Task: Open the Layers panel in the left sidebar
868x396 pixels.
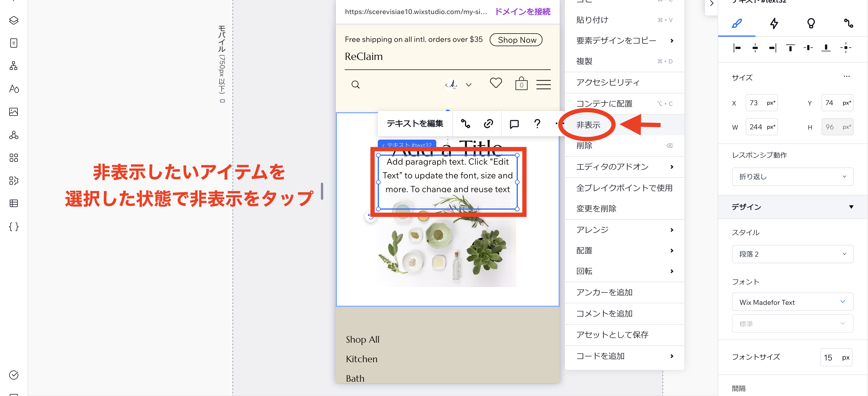Action: click(13, 20)
